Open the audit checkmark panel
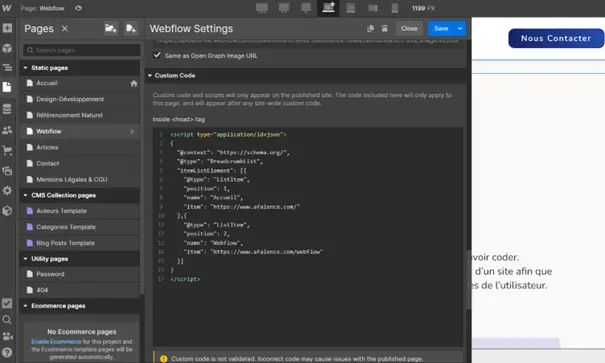This screenshot has width=605, height=363. pos(7,303)
